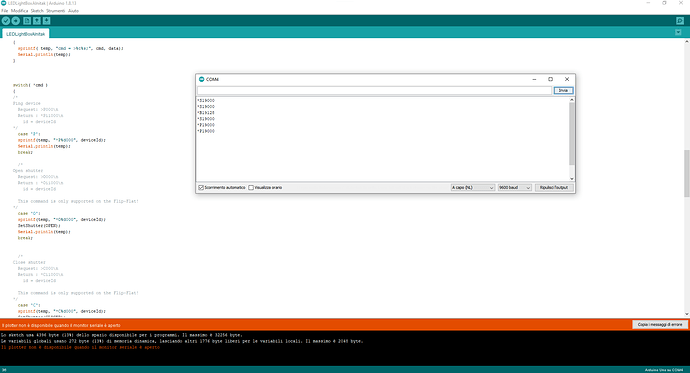Click the code editor vertical scrollbar thumb
Viewport: 690px width, 373px height.
click(x=686, y=173)
